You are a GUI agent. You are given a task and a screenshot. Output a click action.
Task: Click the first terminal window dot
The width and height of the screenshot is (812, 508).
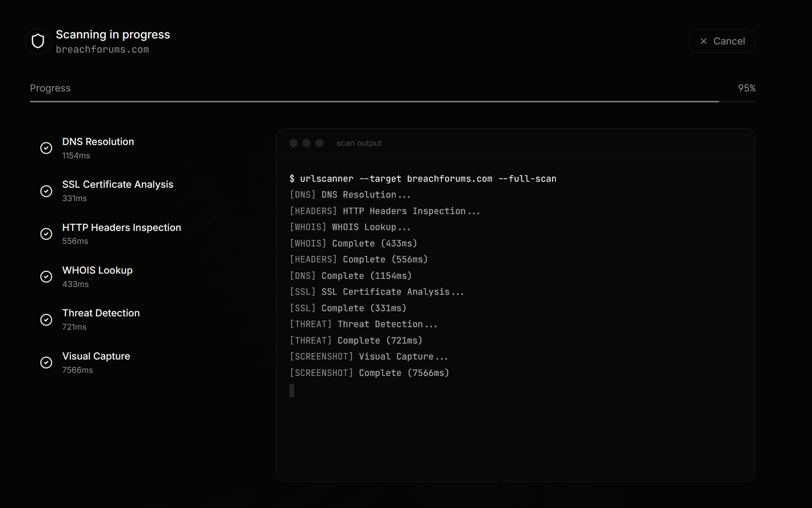coord(294,143)
